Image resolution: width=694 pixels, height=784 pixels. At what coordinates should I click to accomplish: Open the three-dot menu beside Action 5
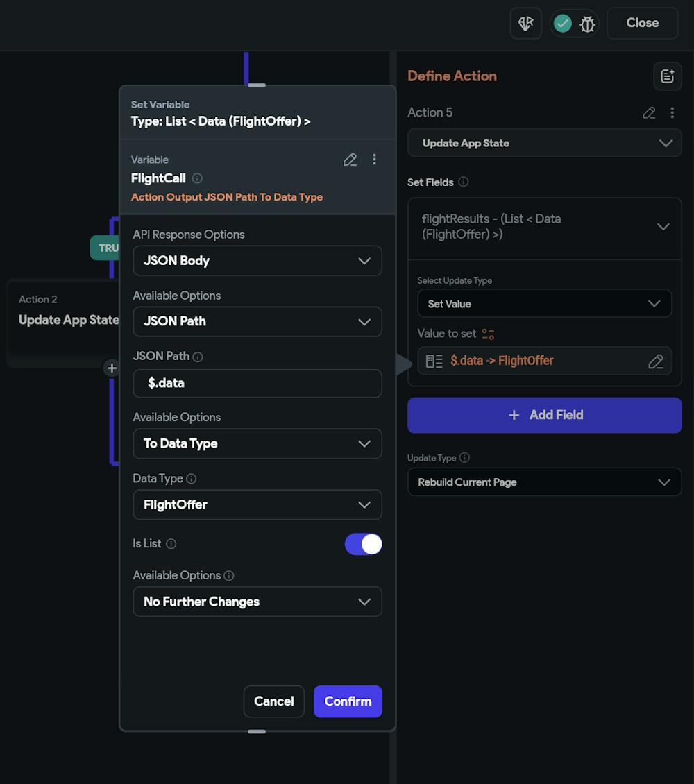click(x=672, y=112)
